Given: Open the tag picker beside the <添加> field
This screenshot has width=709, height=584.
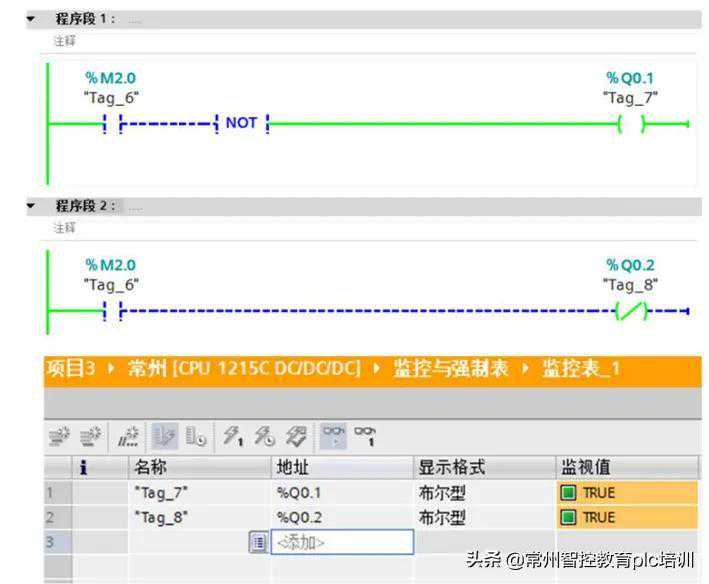Looking at the screenshot, I should [x=258, y=542].
